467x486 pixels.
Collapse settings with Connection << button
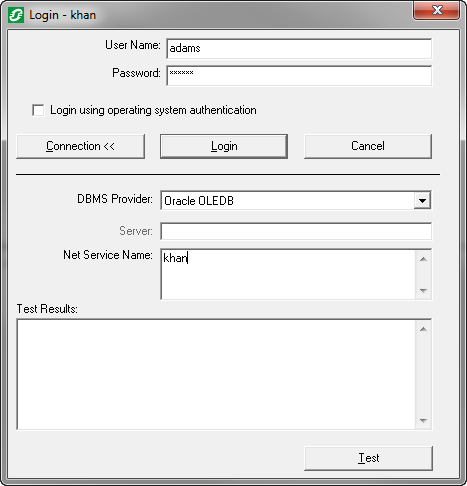tap(80, 146)
